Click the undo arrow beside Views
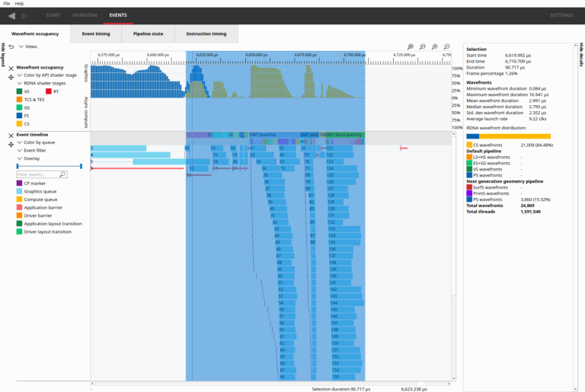Image resolution: width=585 pixels, height=392 pixels. pyautogui.click(x=11, y=46)
